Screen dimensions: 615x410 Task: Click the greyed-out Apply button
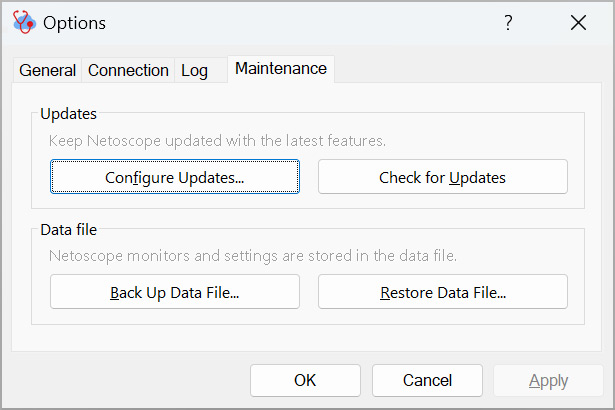click(x=548, y=380)
